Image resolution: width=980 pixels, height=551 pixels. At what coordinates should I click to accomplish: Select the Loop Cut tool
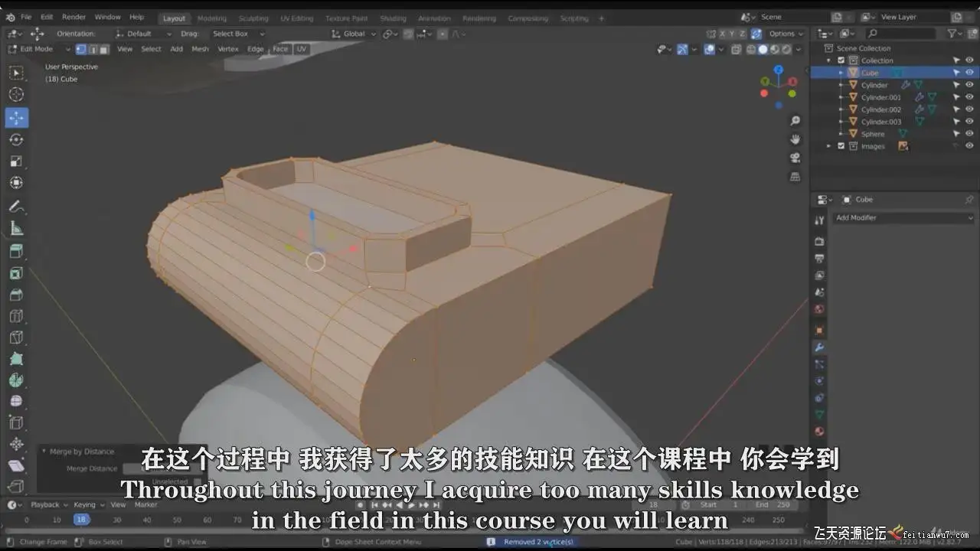16,316
